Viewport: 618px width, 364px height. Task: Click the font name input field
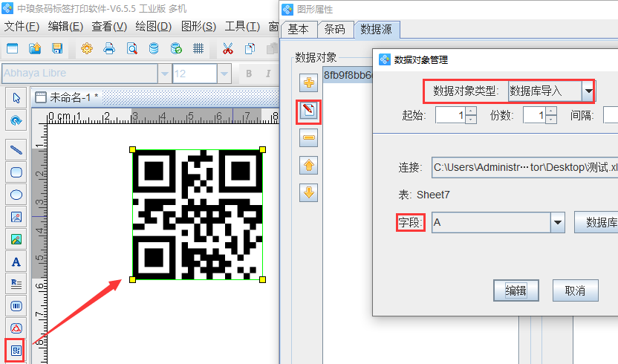click(80, 74)
